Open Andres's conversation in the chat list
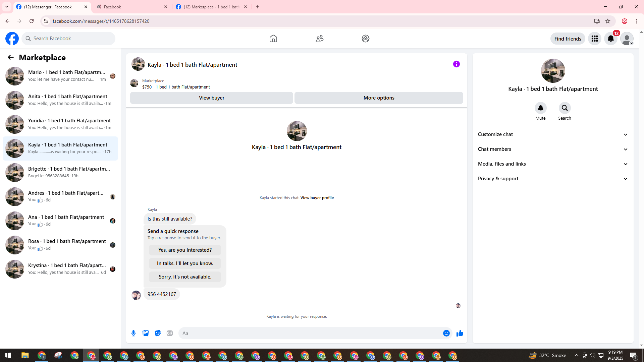Viewport: 644px width, 362px height. point(60,197)
